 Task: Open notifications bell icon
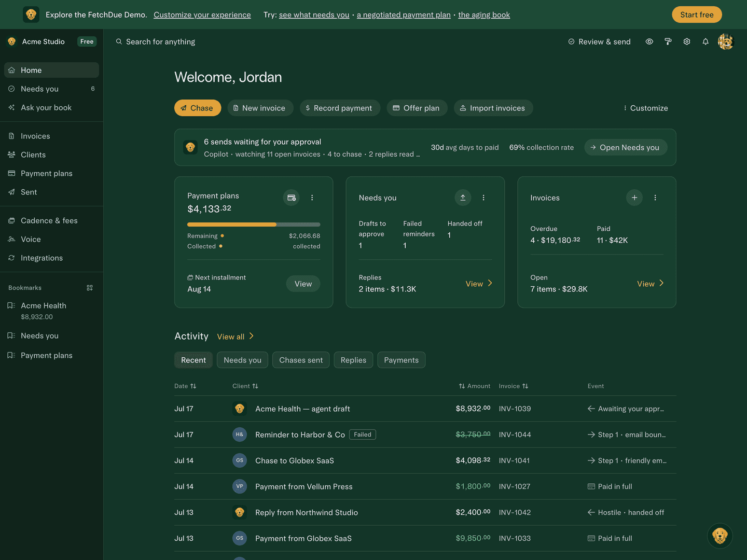706,41
